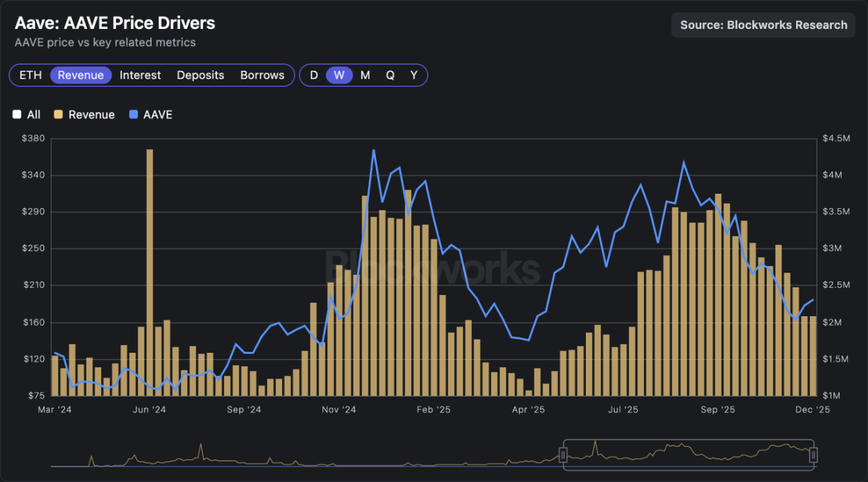
Task: Switch to the Deposits metric
Action: click(200, 75)
